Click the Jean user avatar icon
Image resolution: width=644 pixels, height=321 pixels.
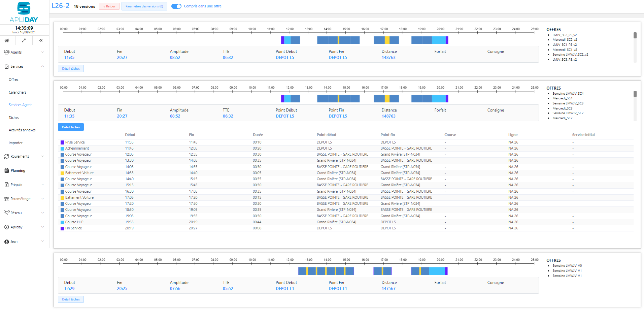coord(6,242)
